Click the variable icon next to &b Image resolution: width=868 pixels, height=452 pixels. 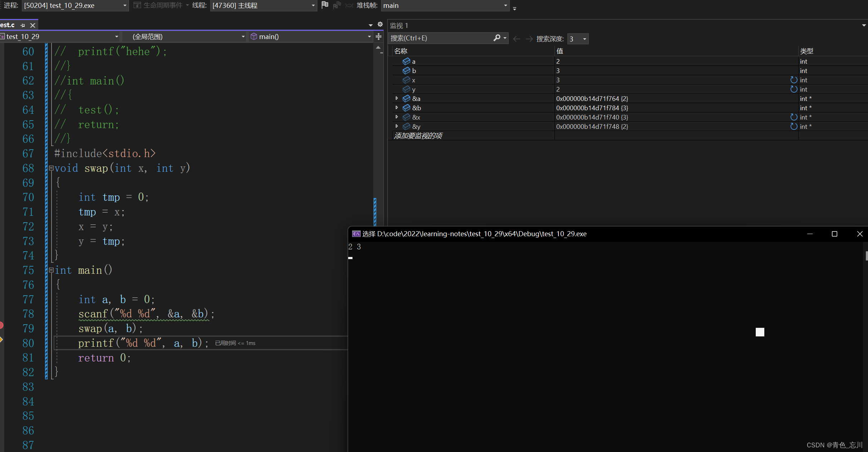click(x=406, y=108)
